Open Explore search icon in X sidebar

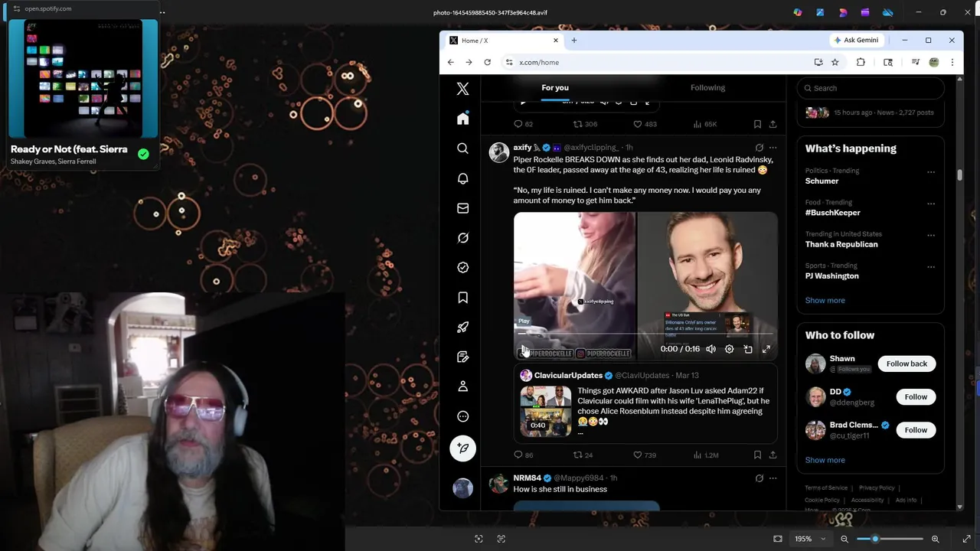[462, 148]
